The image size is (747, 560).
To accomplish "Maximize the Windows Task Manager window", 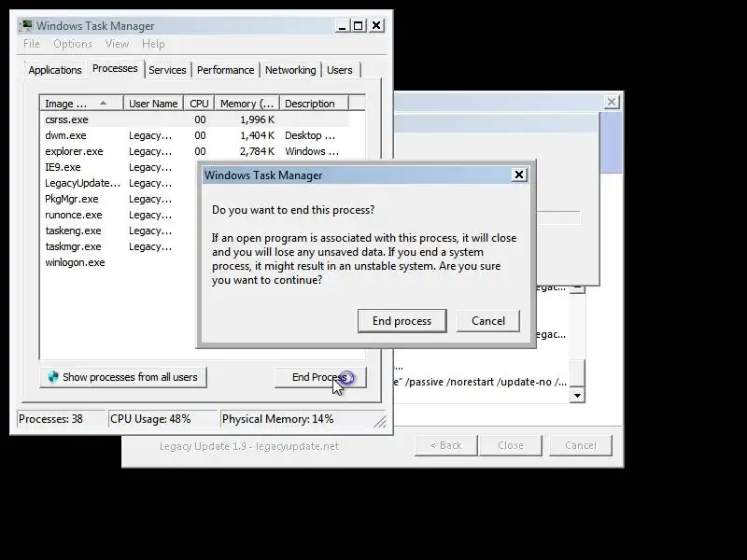I will (x=359, y=26).
